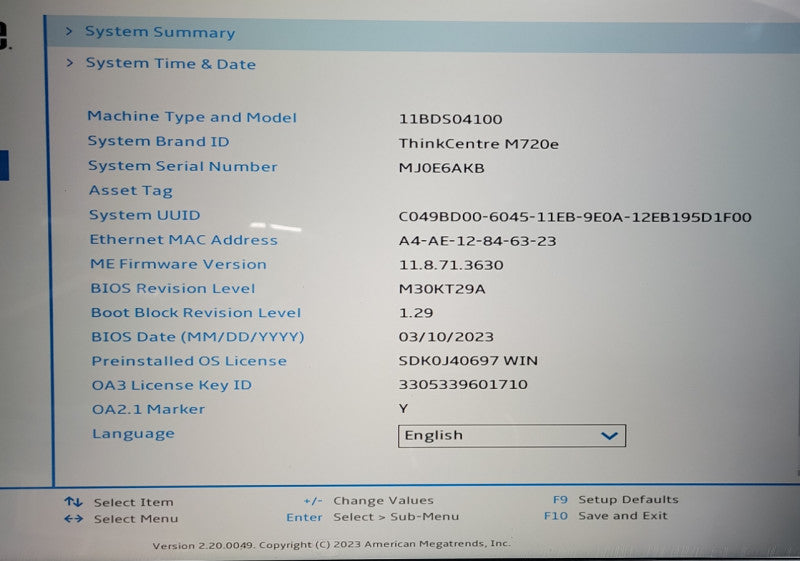Click serial number MJ0E6AKB

441,168
